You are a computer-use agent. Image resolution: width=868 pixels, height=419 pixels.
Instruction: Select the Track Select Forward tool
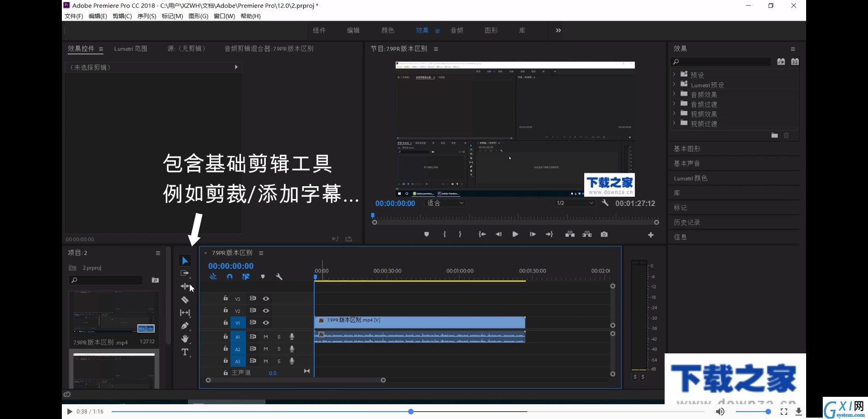point(185,273)
